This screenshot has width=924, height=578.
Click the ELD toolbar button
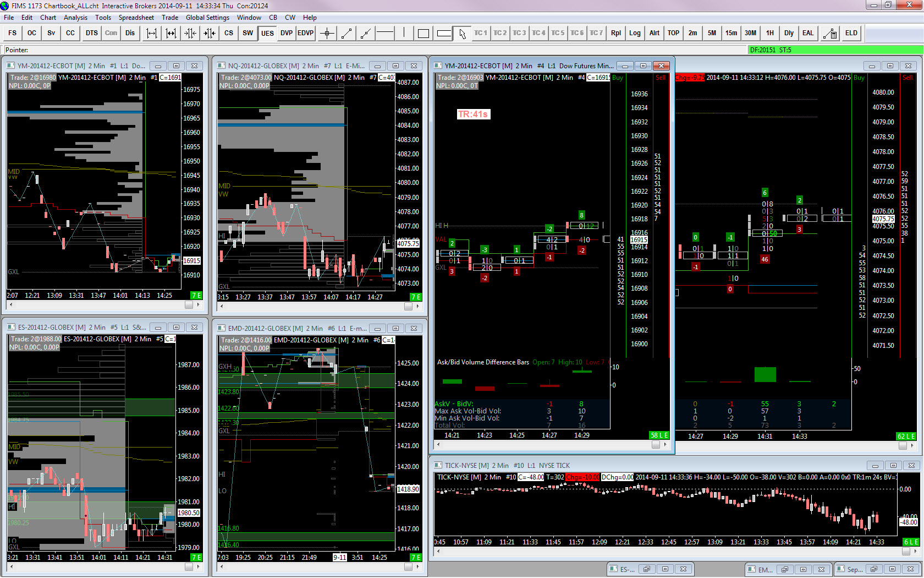click(x=851, y=33)
